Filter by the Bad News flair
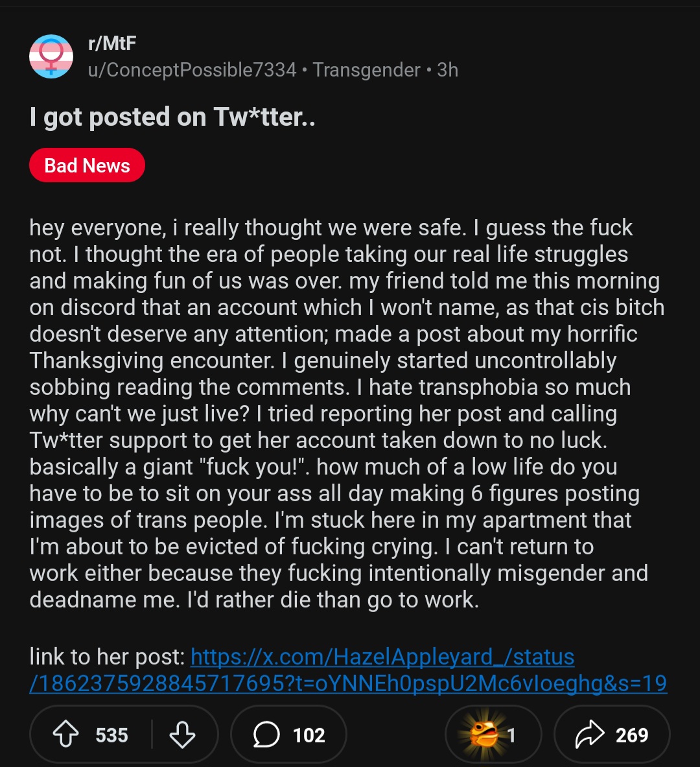Screen dimensions: 700x767 [87, 166]
